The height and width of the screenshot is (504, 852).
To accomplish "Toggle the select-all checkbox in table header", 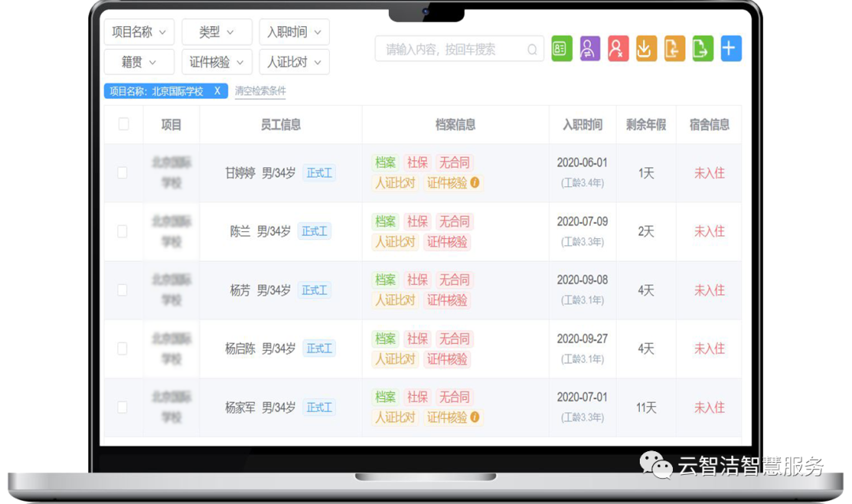I will pyautogui.click(x=124, y=124).
